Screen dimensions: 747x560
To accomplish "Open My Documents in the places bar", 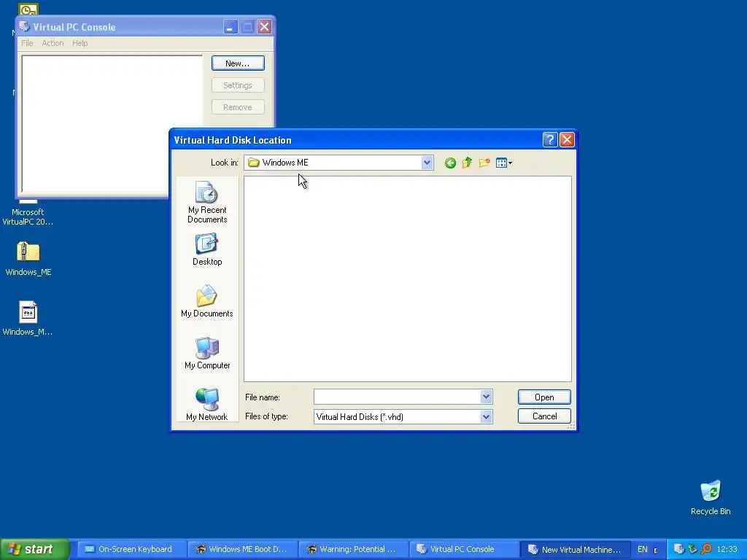I will tap(206, 301).
